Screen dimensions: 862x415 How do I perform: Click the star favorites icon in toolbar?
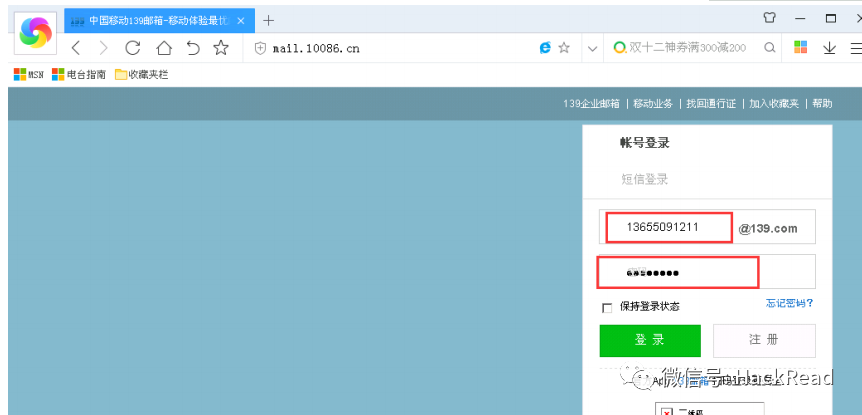tap(220, 48)
